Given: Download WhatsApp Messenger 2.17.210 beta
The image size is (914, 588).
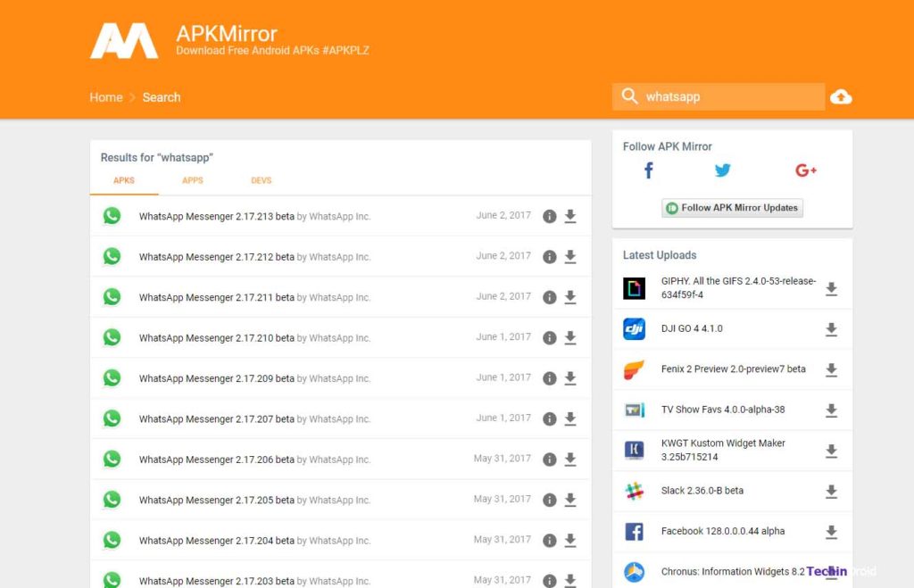Looking at the screenshot, I should (570, 338).
